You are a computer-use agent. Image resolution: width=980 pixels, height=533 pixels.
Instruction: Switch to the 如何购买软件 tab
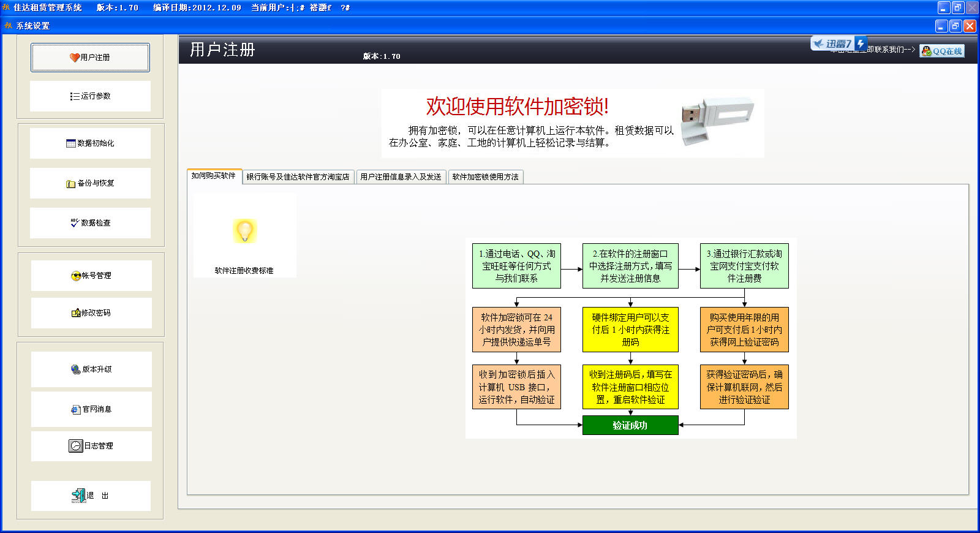point(214,176)
